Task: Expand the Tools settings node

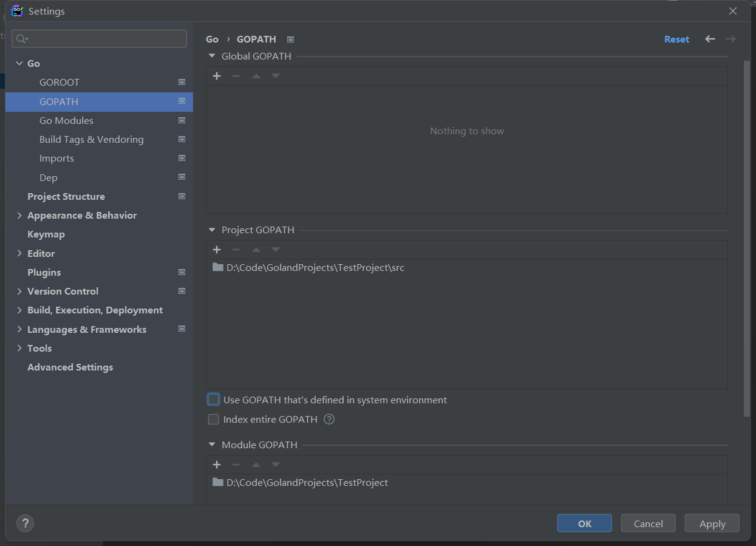Action: click(x=19, y=348)
